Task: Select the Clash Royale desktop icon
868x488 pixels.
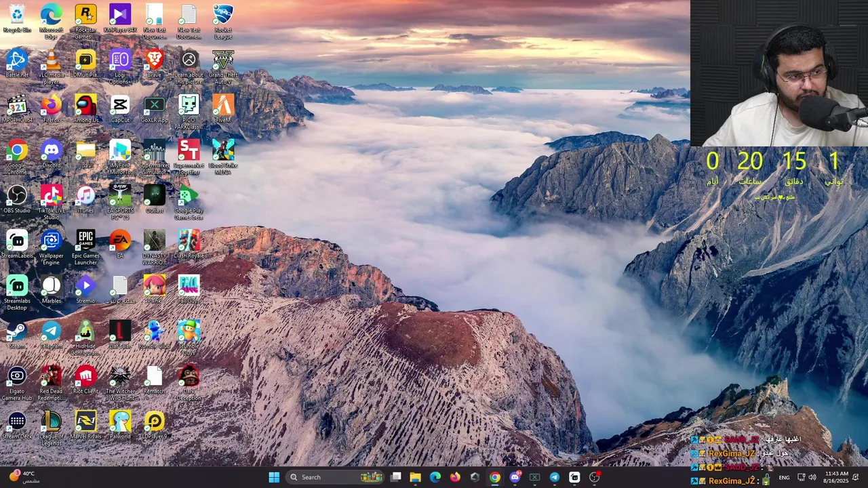Action: pyautogui.click(x=189, y=245)
